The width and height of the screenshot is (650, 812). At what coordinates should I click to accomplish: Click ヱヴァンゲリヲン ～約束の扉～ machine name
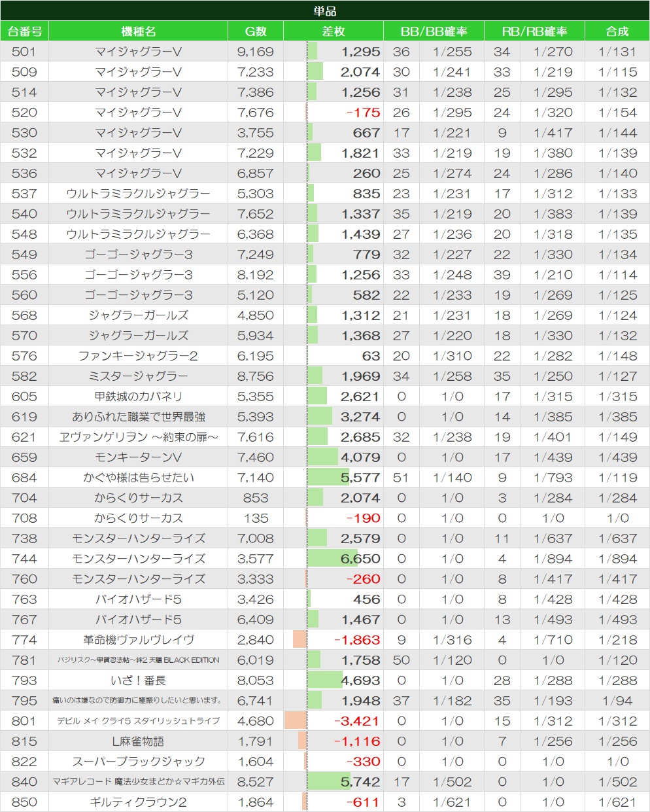coord(138,437)
